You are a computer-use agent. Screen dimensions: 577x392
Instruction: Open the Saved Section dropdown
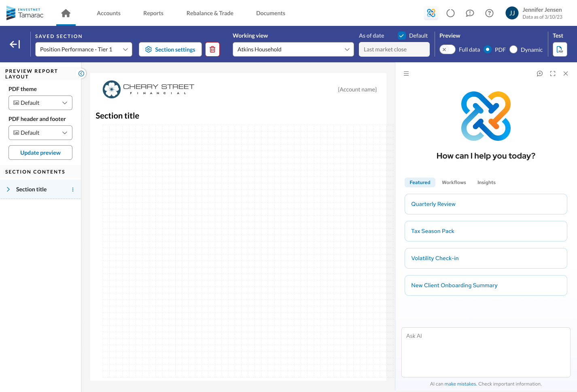click(x=84, y=49)
